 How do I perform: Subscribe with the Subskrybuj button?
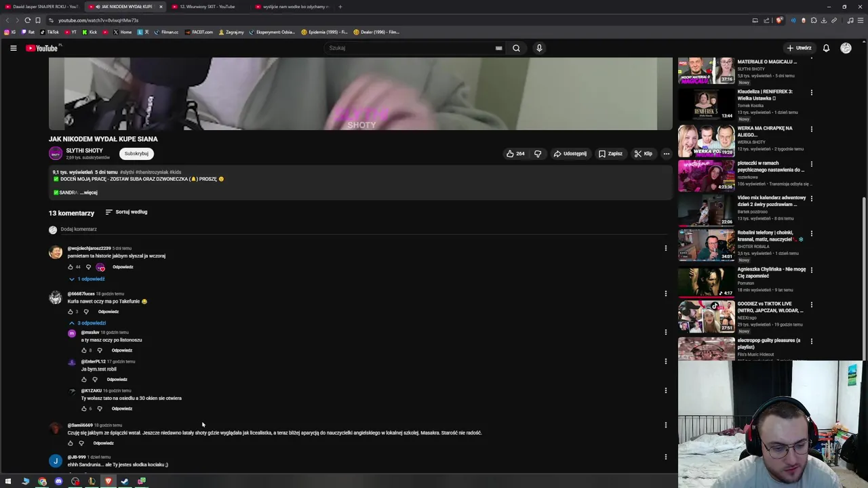click(x=136, y=154)
